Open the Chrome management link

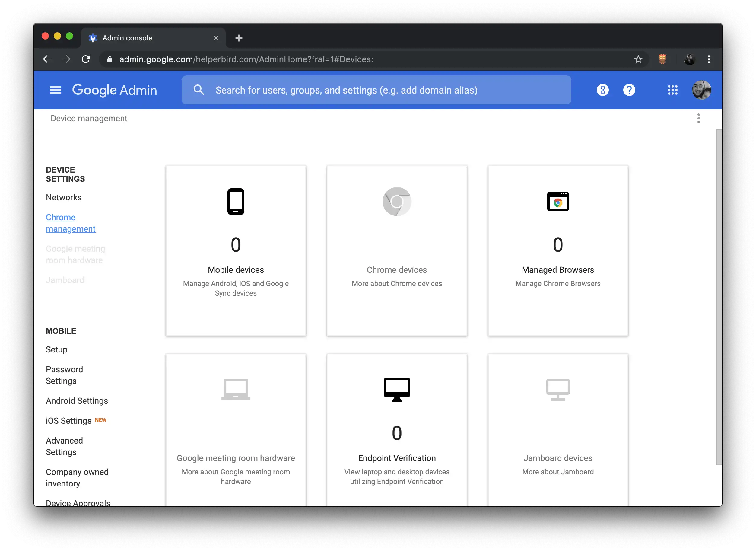click(x=70, y=223)
